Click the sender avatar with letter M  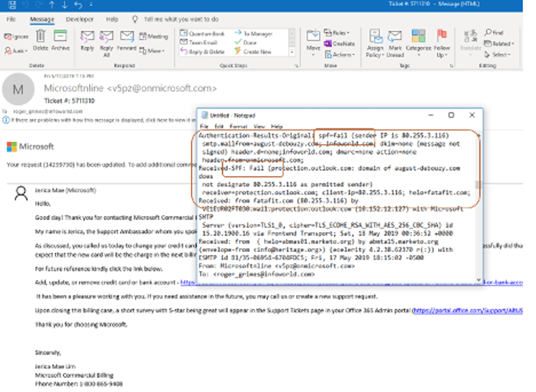(x=18, y=89)
